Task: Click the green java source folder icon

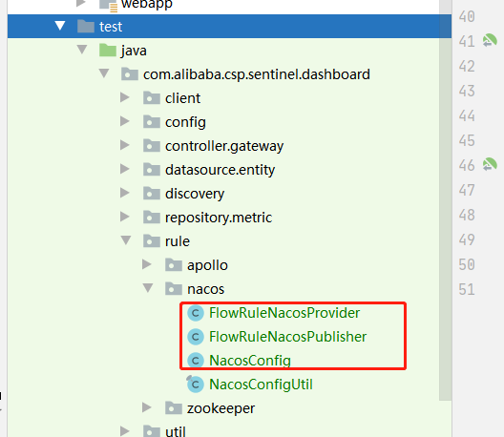Action: tap(108, 51)
